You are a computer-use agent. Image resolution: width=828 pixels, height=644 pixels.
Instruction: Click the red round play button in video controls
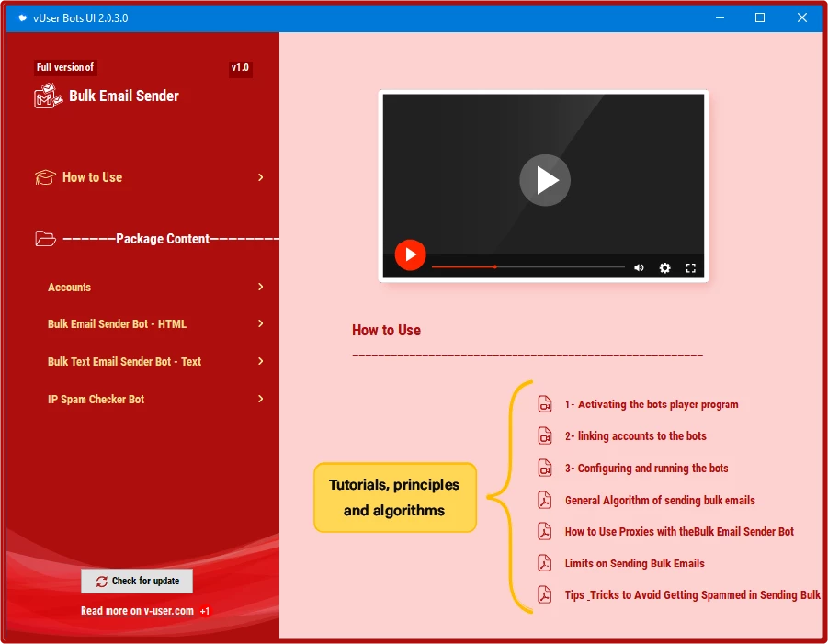(410, 255)
